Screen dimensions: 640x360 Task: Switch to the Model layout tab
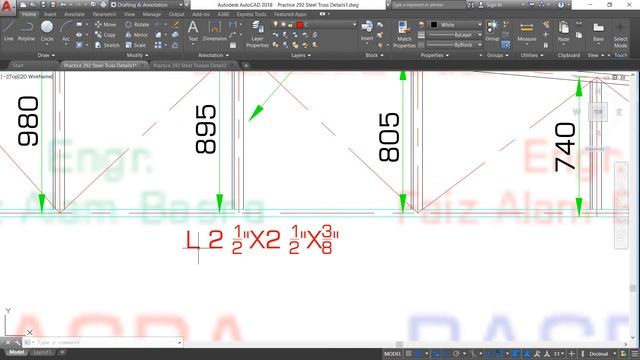(16, 352)
